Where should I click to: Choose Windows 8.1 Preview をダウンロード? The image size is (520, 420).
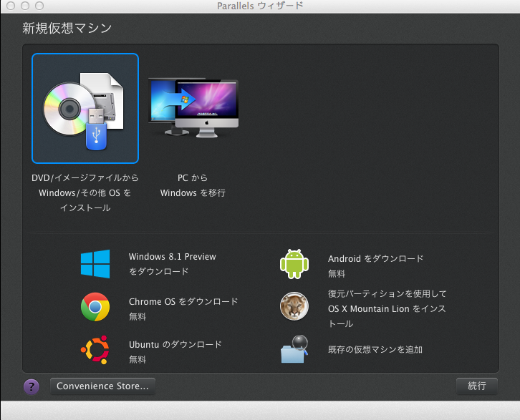[x=173, y=264]
